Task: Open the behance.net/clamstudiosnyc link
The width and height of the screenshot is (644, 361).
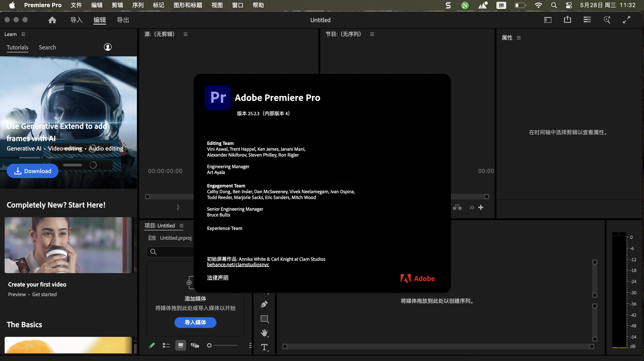Action: click(238, 264)
